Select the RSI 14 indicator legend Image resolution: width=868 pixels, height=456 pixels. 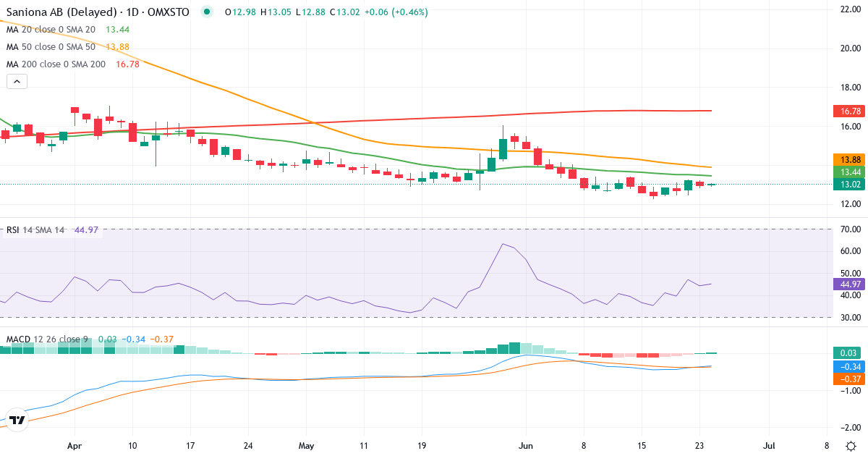pos(35,230)
